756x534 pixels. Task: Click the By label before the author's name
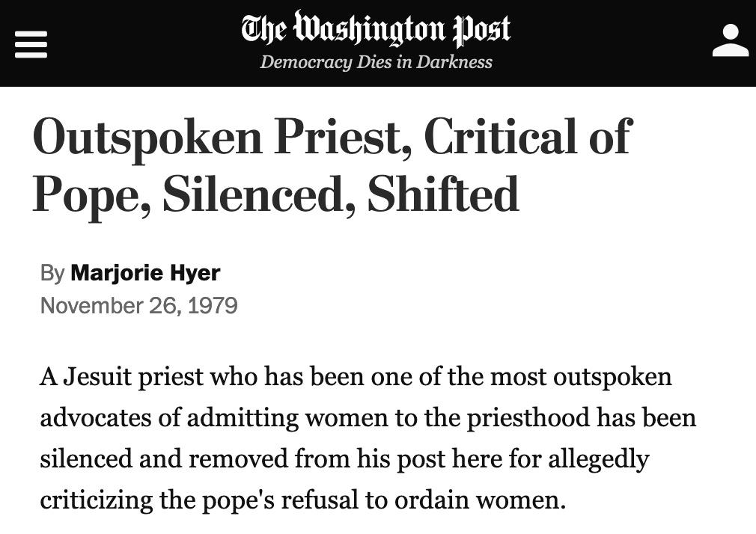tap(52, 273)
